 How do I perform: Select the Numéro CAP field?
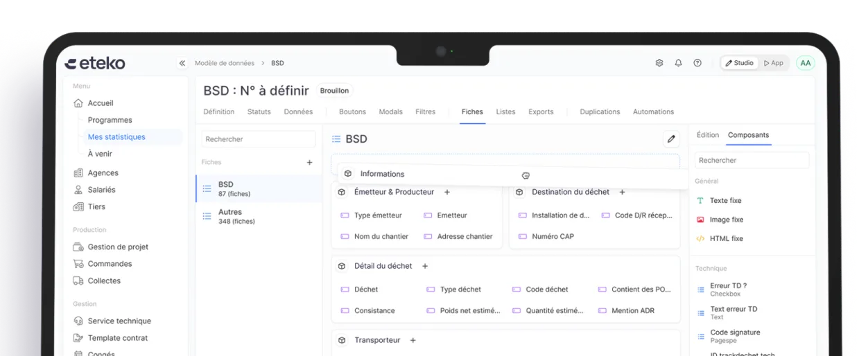pyautogui.click(x=546, y=236)
